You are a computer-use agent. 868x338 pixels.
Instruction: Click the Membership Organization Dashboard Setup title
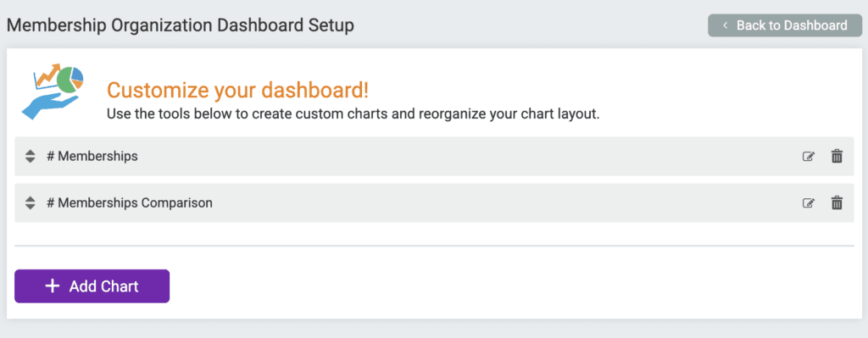180,25
